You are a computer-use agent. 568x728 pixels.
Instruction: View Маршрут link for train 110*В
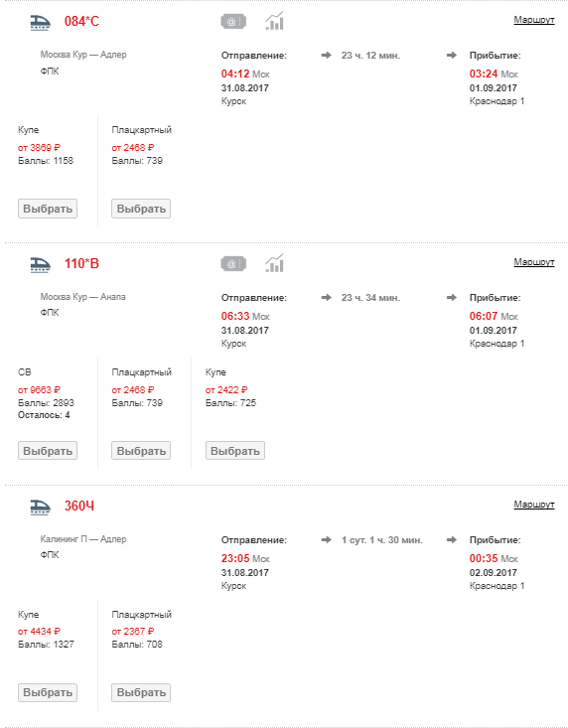pos(534,262)
